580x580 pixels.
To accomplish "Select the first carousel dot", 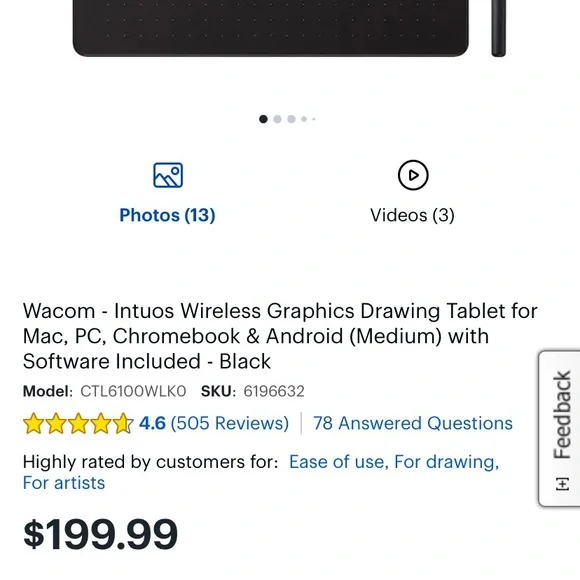I will [263, 119].
